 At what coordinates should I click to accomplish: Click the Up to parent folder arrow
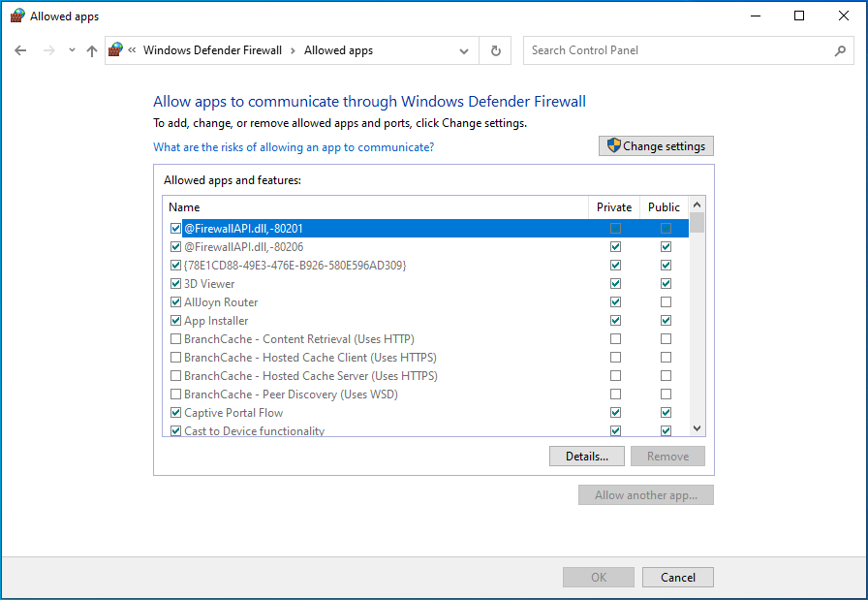[92, 50]
